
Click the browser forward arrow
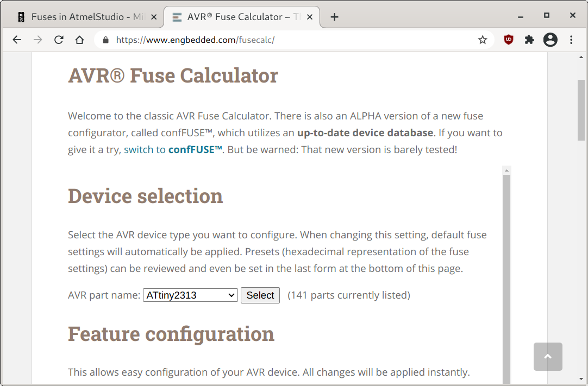38,40
